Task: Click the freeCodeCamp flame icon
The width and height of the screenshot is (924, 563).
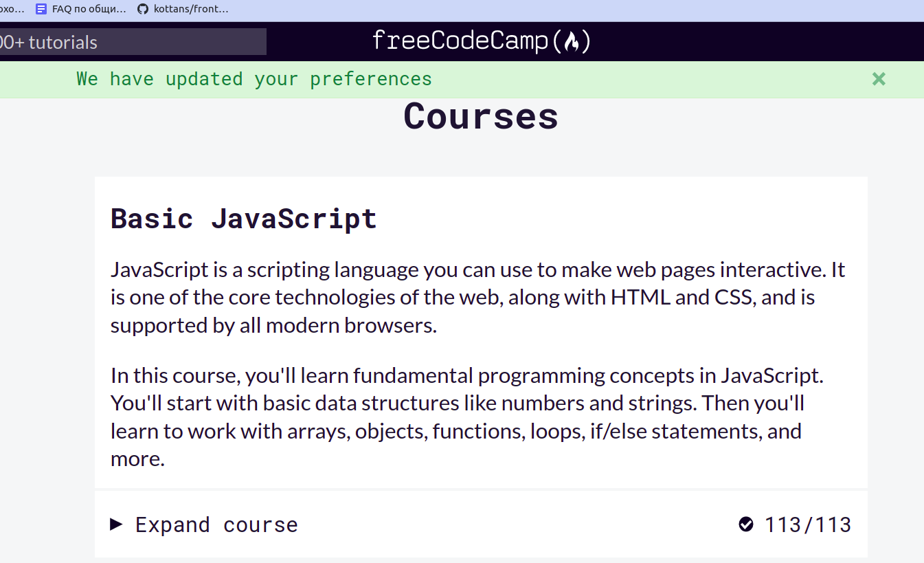Action: pos(572,42)
